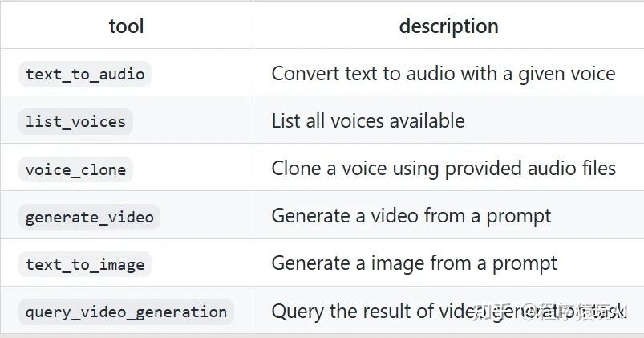The width and height of the screenshot is (644, 338).
Task: Click the 'tool' column header
Action: [126, 26]
